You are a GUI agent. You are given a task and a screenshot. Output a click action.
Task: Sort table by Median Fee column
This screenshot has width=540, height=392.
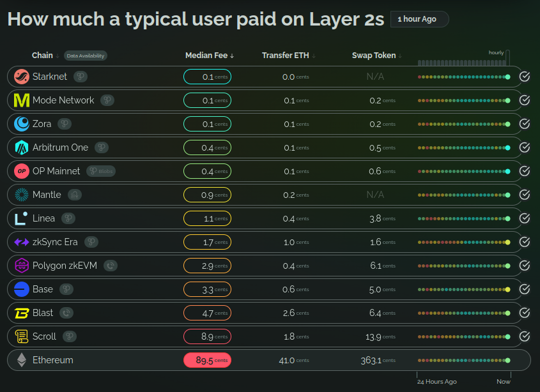click(x=209, y=56)
